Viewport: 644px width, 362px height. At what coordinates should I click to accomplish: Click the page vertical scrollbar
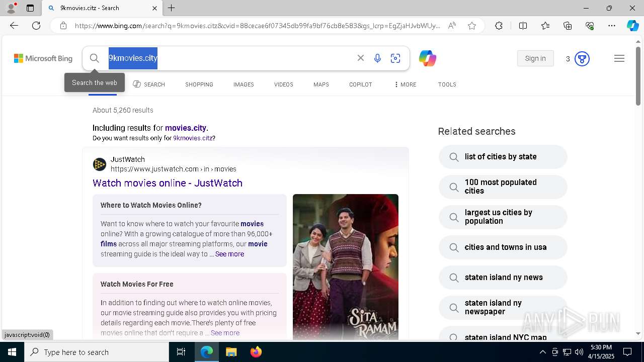pyautogui.click(x=638, y=75)
